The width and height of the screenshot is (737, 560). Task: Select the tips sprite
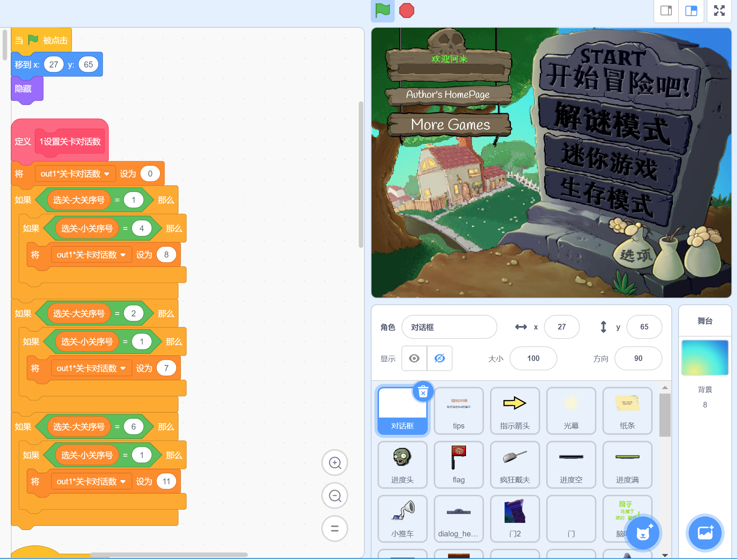pyautogui.click(x=458, y=411)
